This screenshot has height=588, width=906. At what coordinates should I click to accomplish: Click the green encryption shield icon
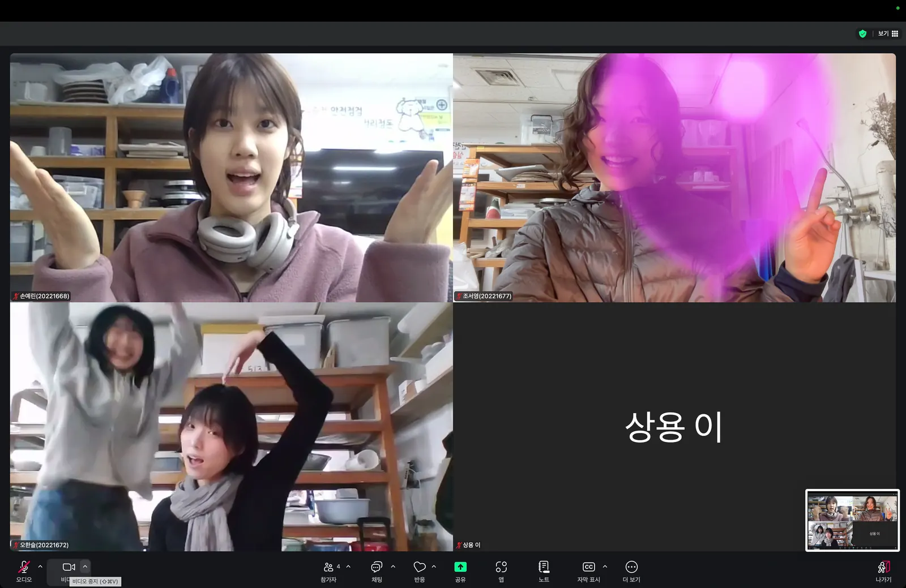[862, 34]
